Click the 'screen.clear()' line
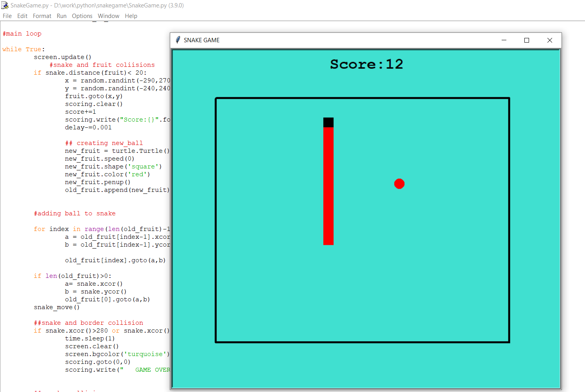 coord(92,346)
